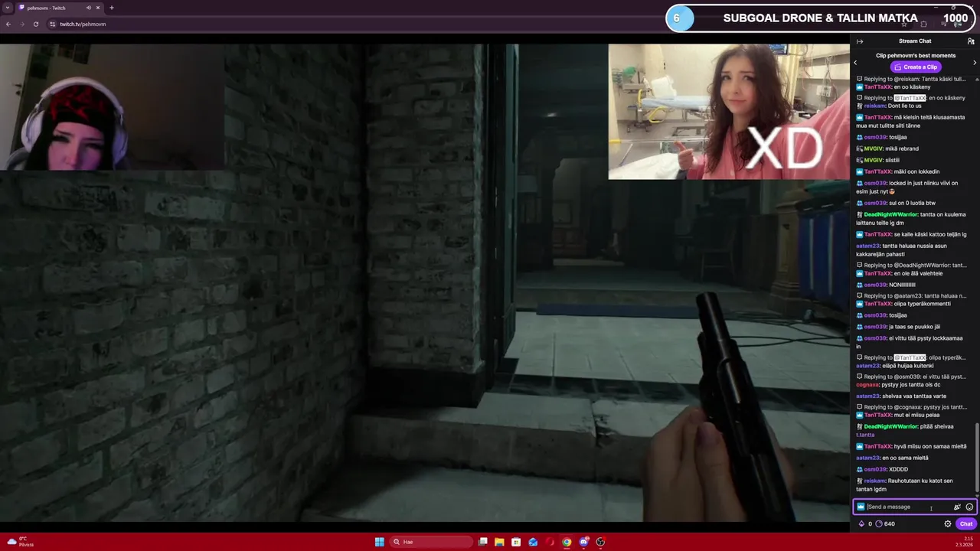Open Task View in the taskbar

[x=482, y=542]
